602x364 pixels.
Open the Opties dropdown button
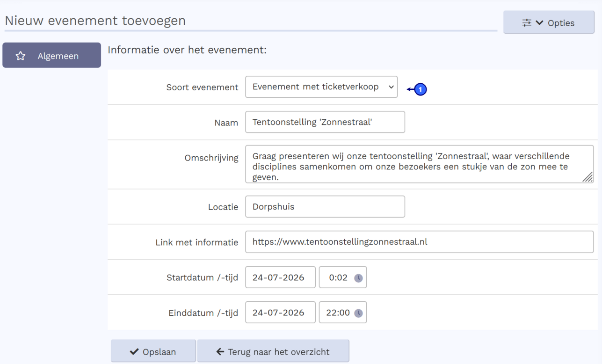pyautogui.click(x=549, y=22)
